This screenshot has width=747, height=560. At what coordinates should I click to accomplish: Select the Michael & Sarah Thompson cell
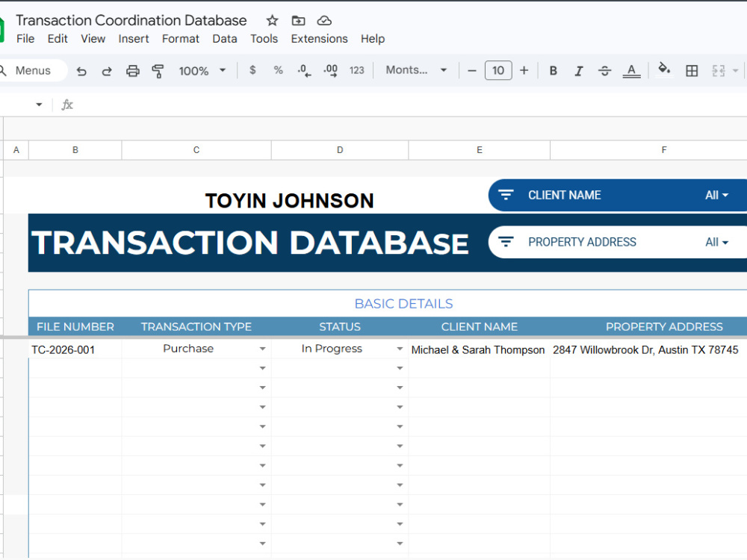point(480,349)
